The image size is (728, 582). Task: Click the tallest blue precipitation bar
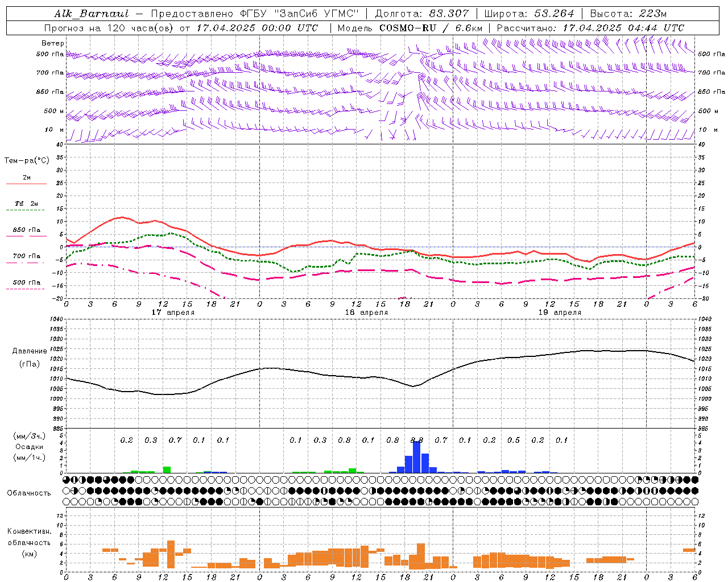416,457
